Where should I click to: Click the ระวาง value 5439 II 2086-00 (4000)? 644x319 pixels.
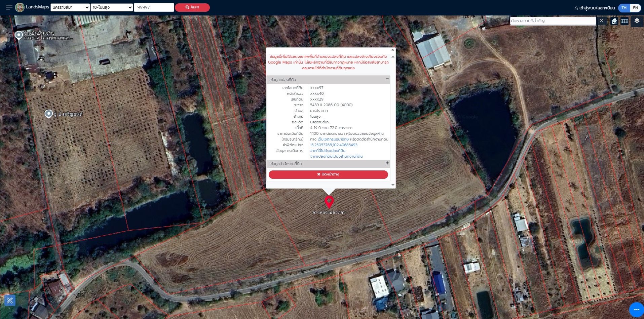[331, 105]
